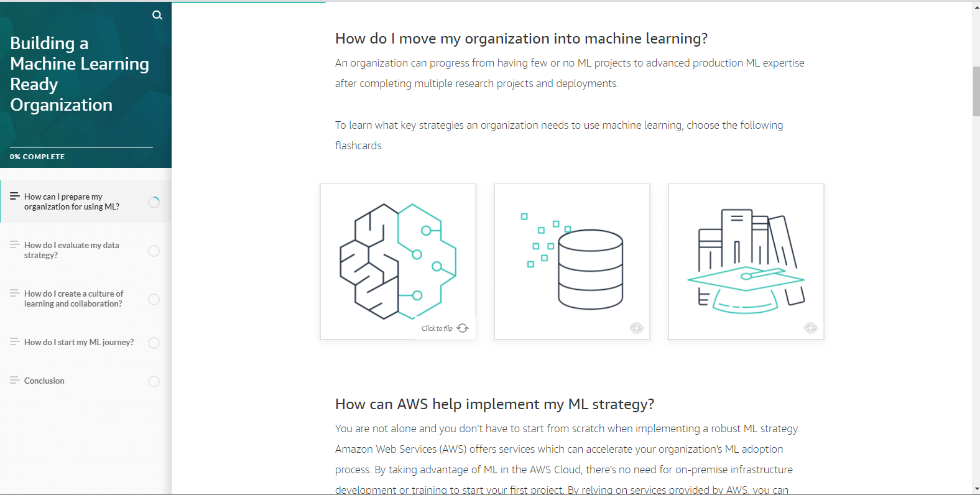980x495 pixels.
Task: Click the heading 'How can AWS help implement my ML strategy?'
Action: coord(494,404)
